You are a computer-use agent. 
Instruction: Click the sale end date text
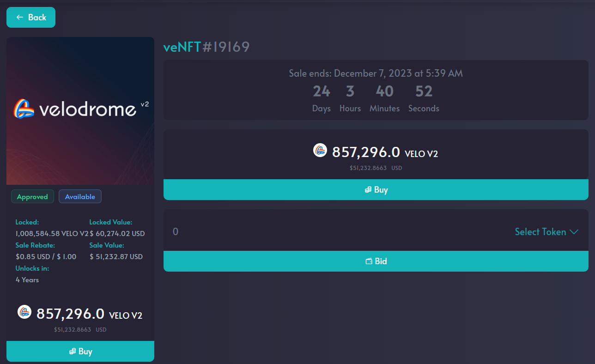pos(376,73)
